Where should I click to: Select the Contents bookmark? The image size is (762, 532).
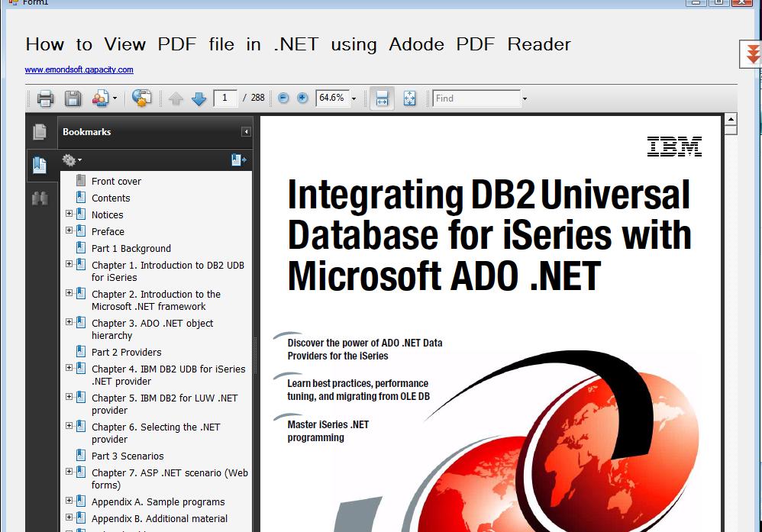[111, 198]
